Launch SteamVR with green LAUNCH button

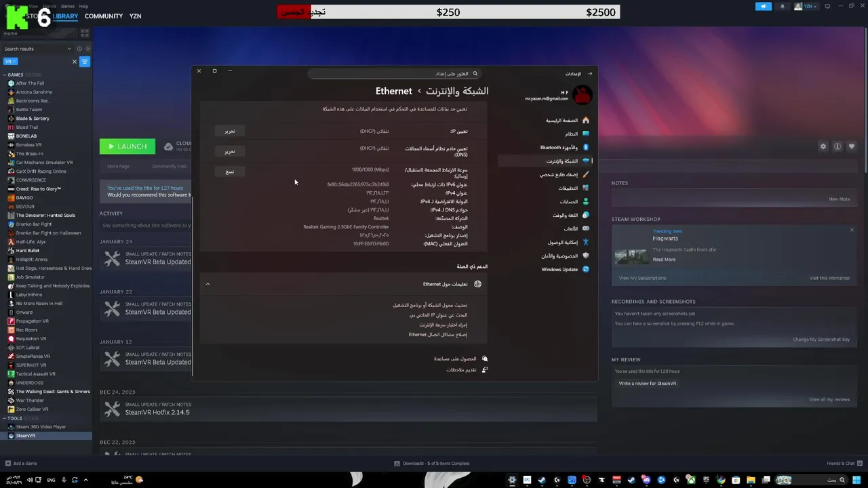127,146
